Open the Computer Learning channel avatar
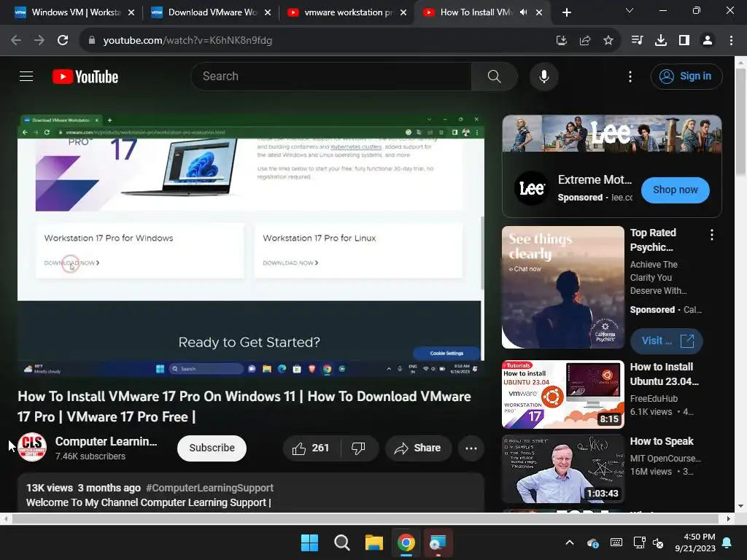The width and height of the screenshot is (747, 560). pyautogui.click(x=32, y=447)
